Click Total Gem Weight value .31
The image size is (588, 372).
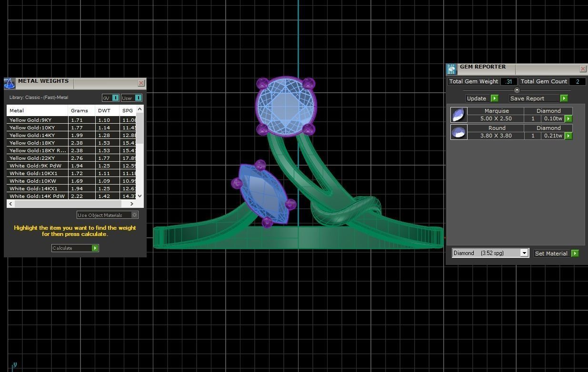point(508,82)
